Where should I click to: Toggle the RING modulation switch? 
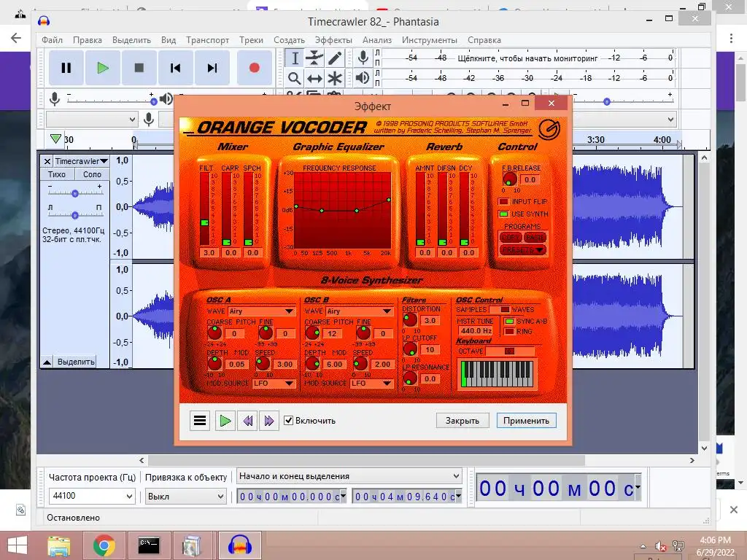509,332
